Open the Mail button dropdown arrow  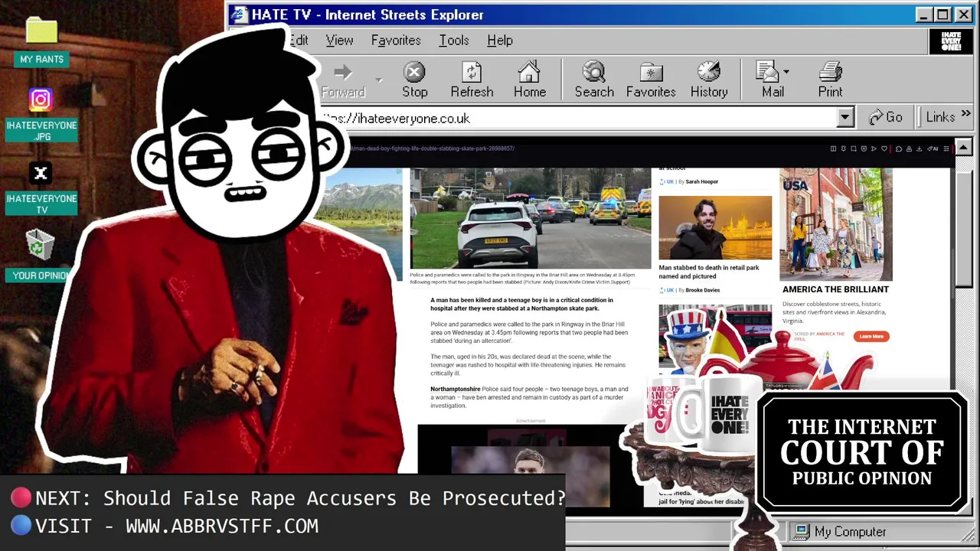click(786, 72)
